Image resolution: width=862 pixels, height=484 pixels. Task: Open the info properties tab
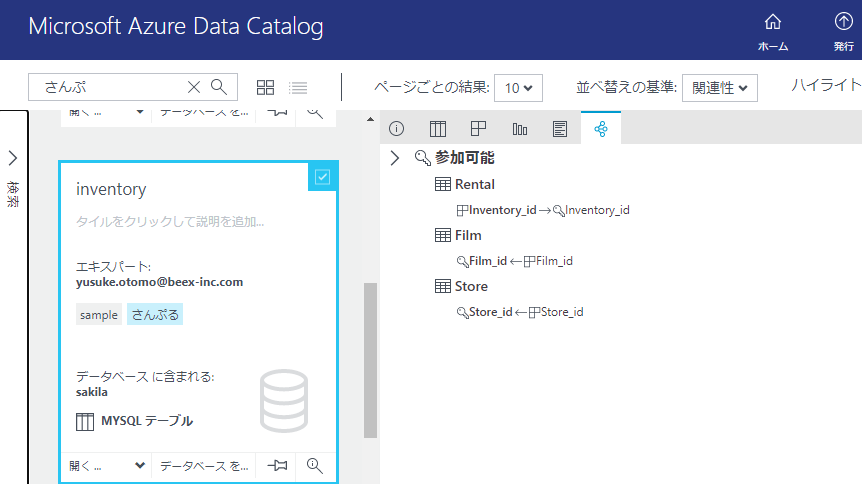coord(396,129)
